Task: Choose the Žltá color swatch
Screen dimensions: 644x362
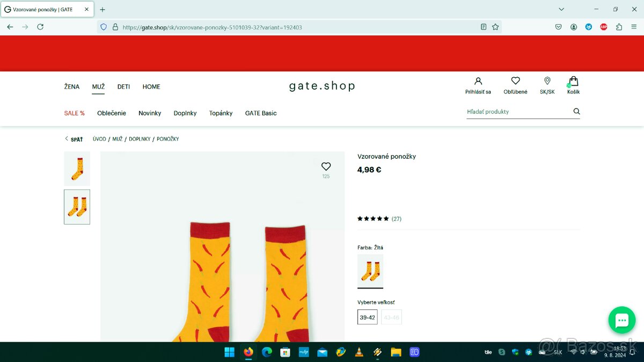Action: tap(370, 271)
